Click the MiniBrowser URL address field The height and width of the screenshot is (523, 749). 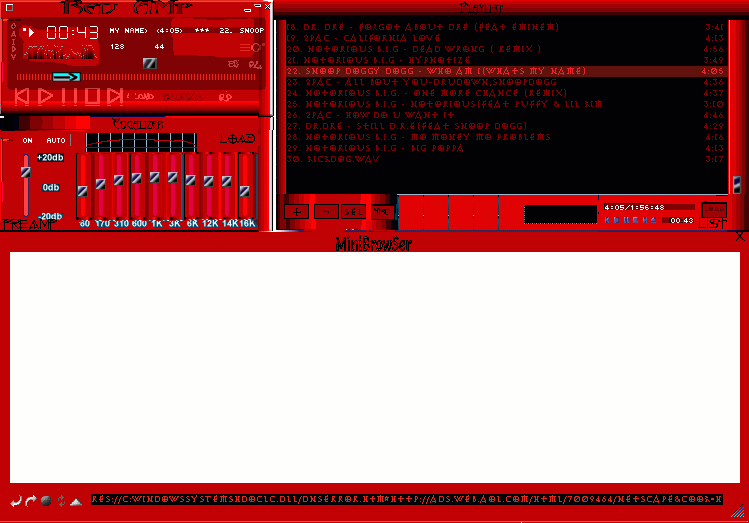407,500
